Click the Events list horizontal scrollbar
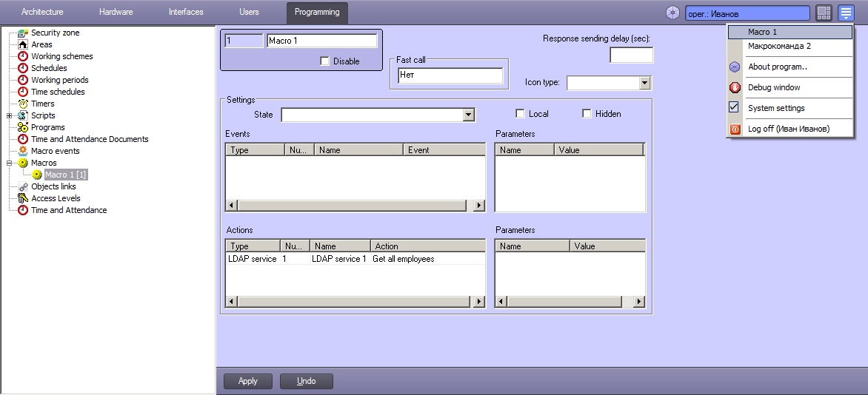868x395 pixels. click(x=355, y=206)
